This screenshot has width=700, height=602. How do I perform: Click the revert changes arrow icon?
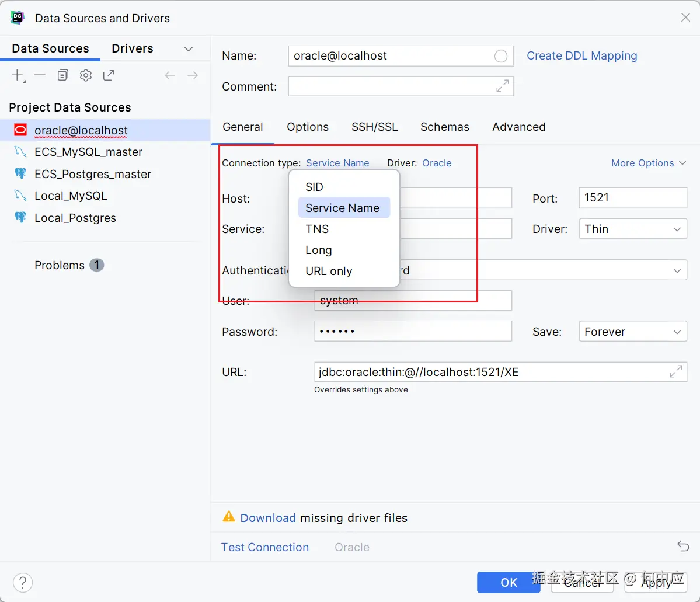click(x=683, y=547)
